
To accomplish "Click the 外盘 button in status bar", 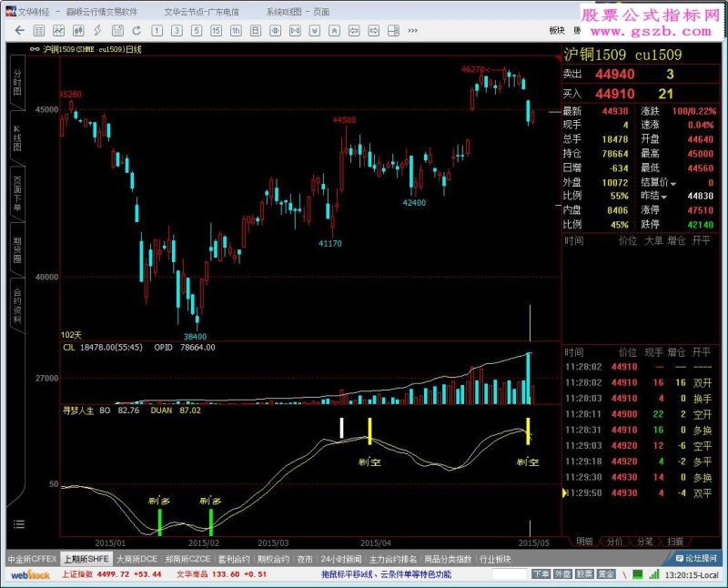I will click(x=562, y=574).
